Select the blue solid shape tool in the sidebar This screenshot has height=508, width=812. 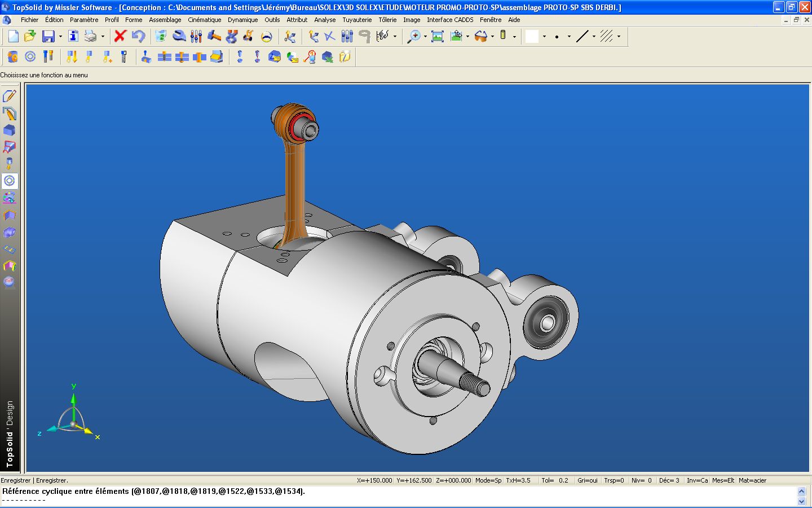[x=10, y=130]
